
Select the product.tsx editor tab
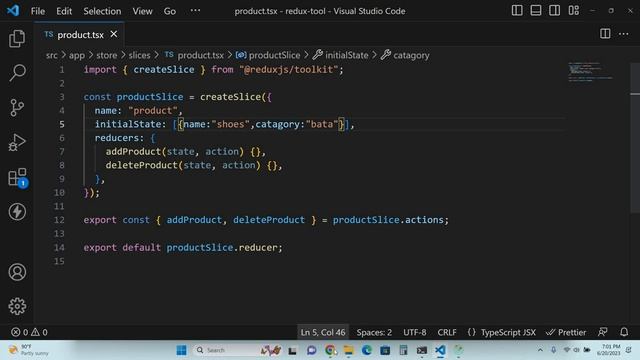point(80,34)
